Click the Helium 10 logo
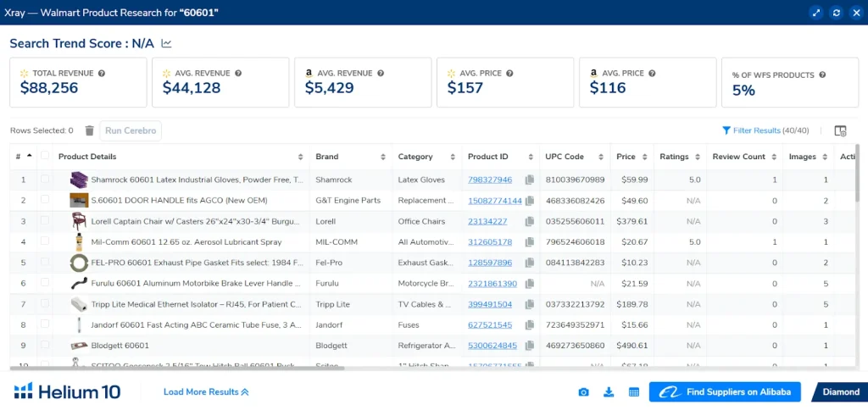The width and height of the screenshot is (868, 410). pos(67,391)
